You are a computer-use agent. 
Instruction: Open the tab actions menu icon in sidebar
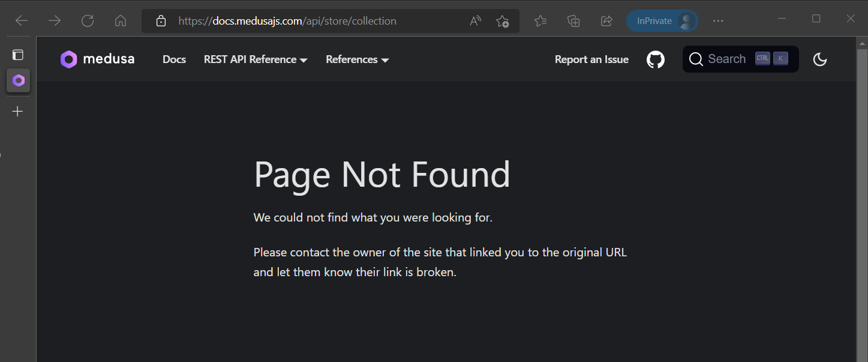(18, 55)
